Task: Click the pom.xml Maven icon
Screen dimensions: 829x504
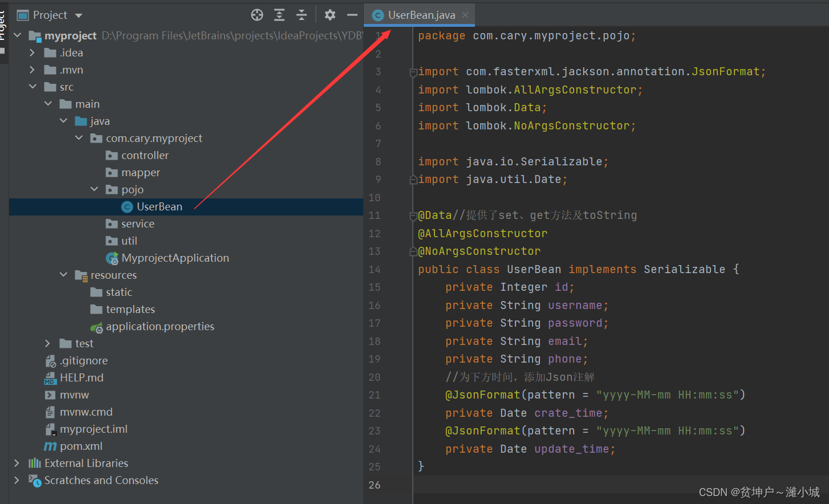Action: pos(50,446)
